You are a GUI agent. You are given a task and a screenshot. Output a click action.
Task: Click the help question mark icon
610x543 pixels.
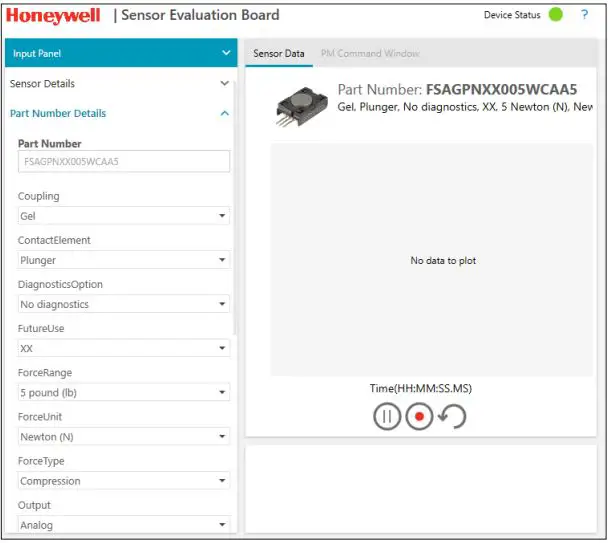pyautogui.click(x=584, y=15)
